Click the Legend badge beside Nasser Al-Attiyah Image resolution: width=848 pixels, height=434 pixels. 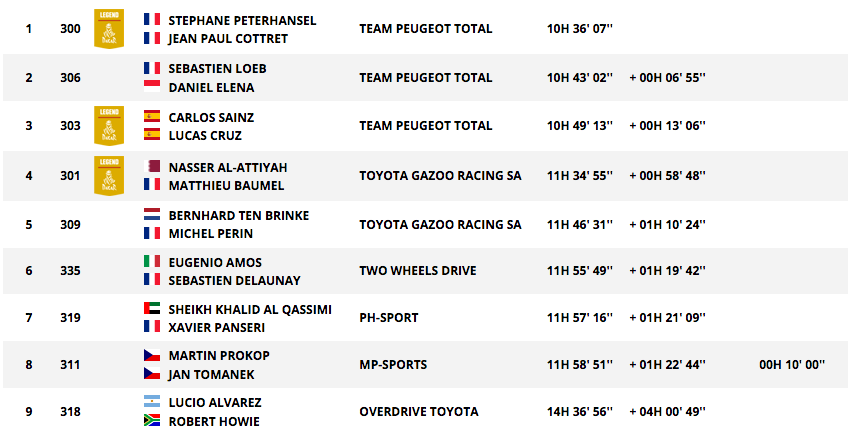[x=108, y=175]
